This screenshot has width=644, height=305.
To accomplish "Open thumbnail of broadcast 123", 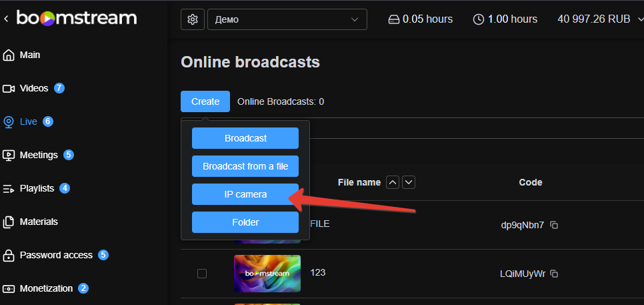I will coord(267,274).
